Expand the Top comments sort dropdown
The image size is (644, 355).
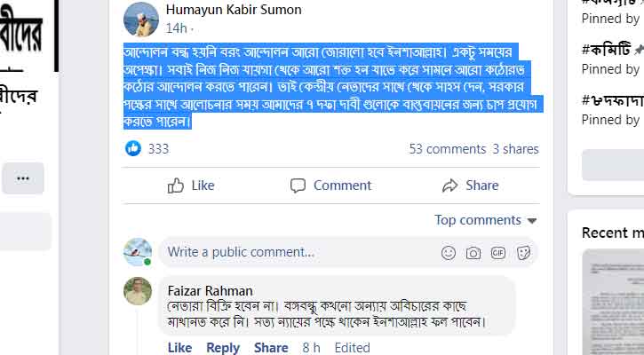[x=486, y=220]
